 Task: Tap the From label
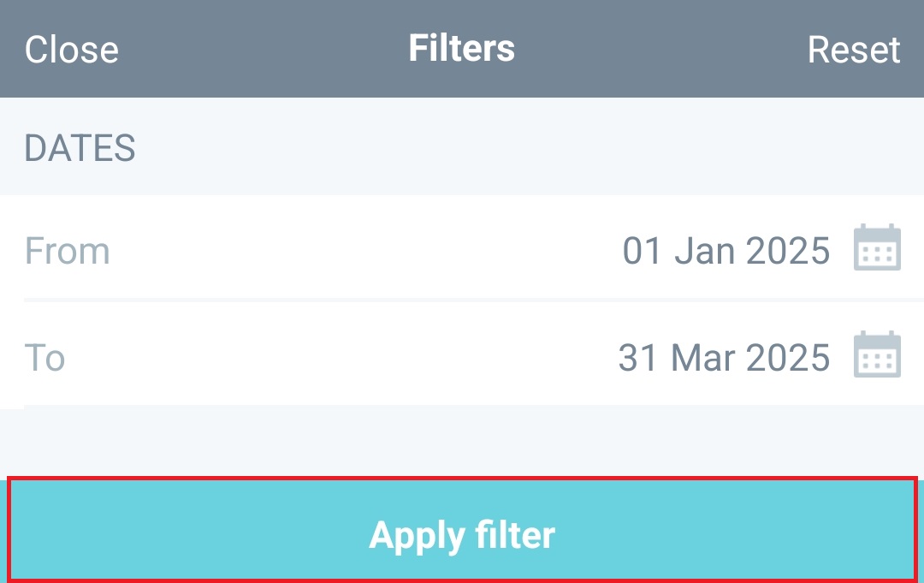[x=67, y=251]
